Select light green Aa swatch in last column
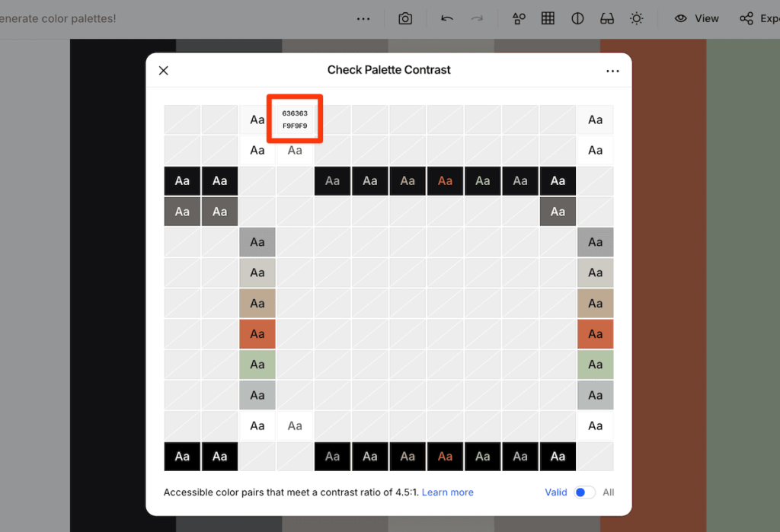Viewport: 780px width, 532px height. tap(596, 365)
